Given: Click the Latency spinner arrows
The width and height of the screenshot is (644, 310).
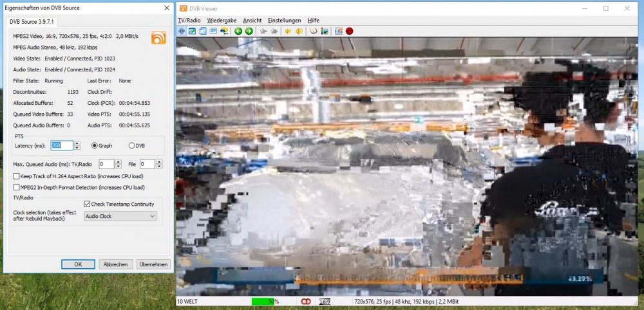Looking at the screenshot, I should (77, 145).
